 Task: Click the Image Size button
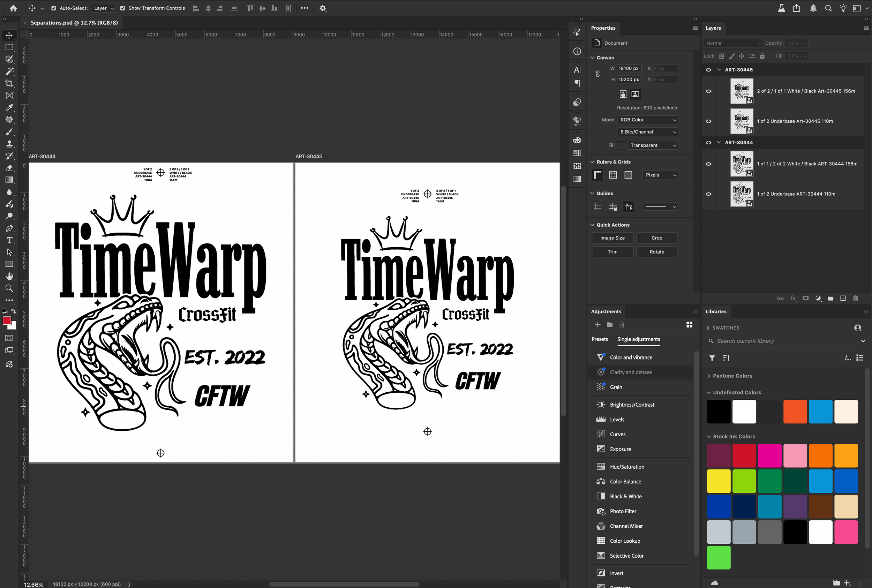coord(612,238)
